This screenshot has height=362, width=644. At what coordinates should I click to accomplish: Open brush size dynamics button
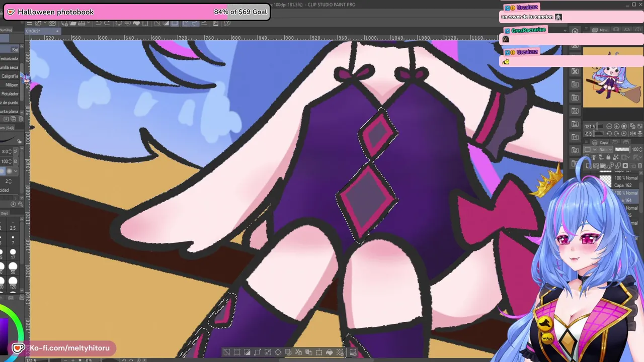click(16, 151)
